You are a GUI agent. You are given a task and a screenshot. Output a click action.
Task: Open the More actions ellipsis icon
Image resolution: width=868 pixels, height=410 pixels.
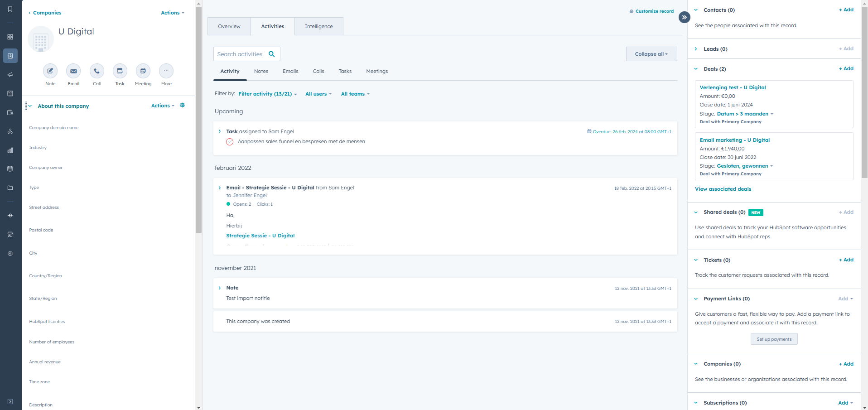(166, 71)
